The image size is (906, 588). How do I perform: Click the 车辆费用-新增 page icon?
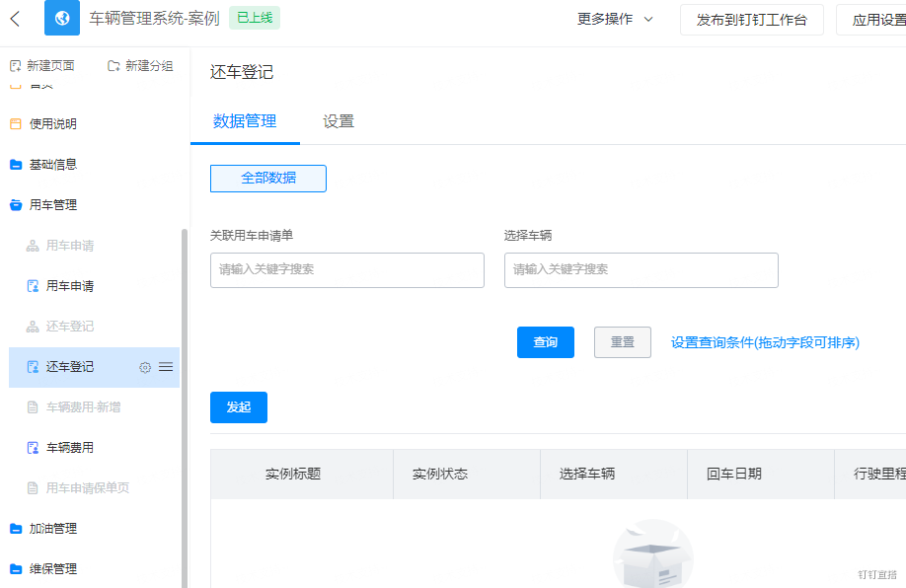click(x=33, y=407)
